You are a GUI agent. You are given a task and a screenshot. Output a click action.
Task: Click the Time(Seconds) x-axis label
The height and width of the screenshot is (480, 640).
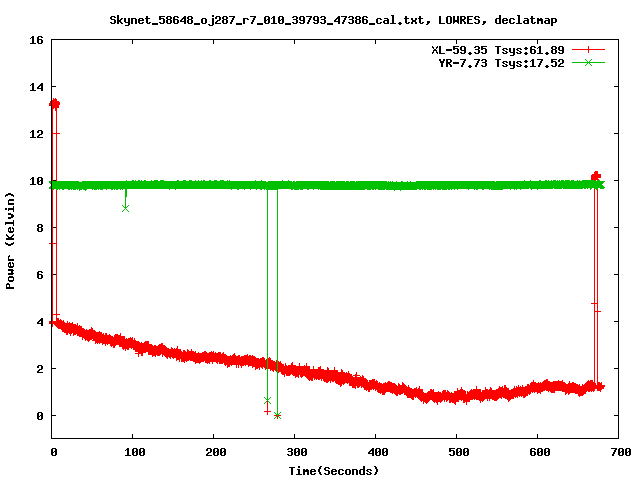coord(333,471)
